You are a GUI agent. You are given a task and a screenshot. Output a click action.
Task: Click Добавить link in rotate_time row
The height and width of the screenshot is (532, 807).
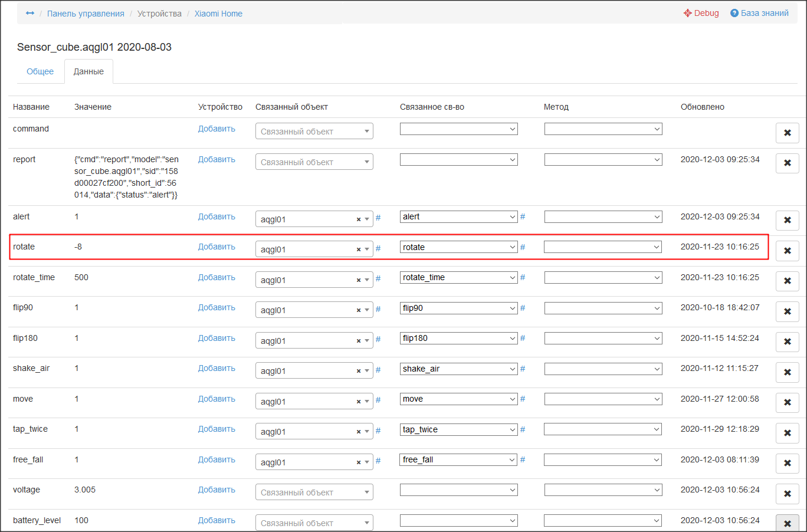(216, 277)
